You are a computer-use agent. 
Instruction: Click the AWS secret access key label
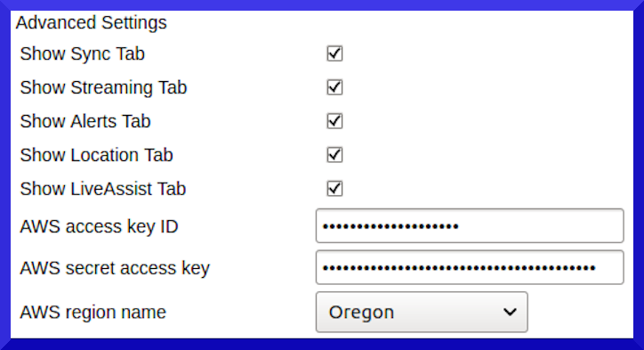(115, 268)
